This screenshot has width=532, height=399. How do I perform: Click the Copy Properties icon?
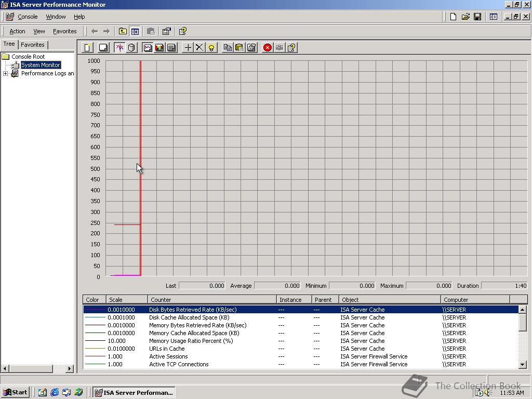click(x=228, y=47)
